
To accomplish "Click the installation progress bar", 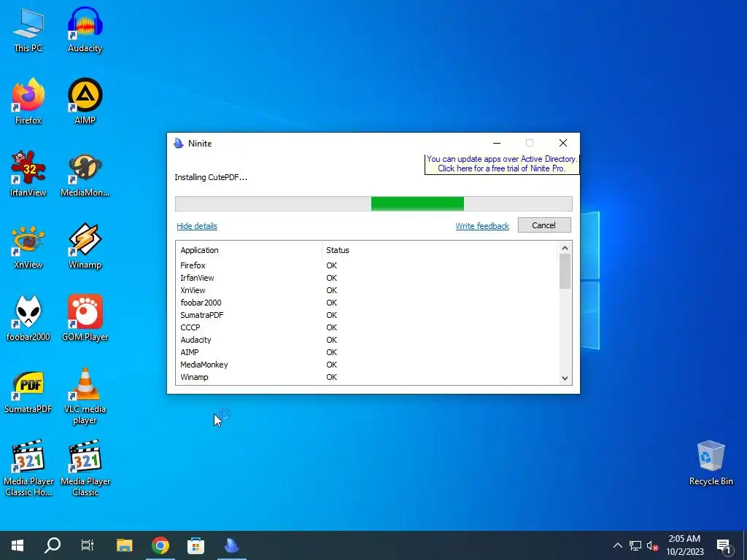I will point(373,204).
